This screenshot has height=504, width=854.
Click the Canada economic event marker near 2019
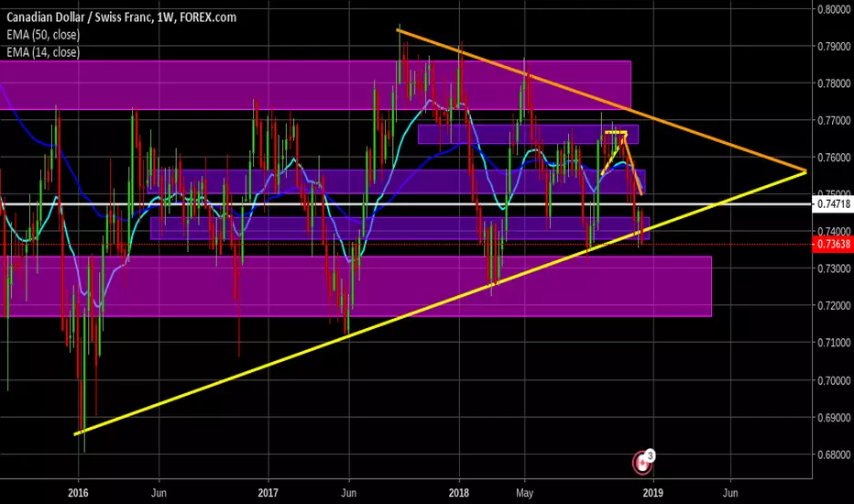coord(642,463)
